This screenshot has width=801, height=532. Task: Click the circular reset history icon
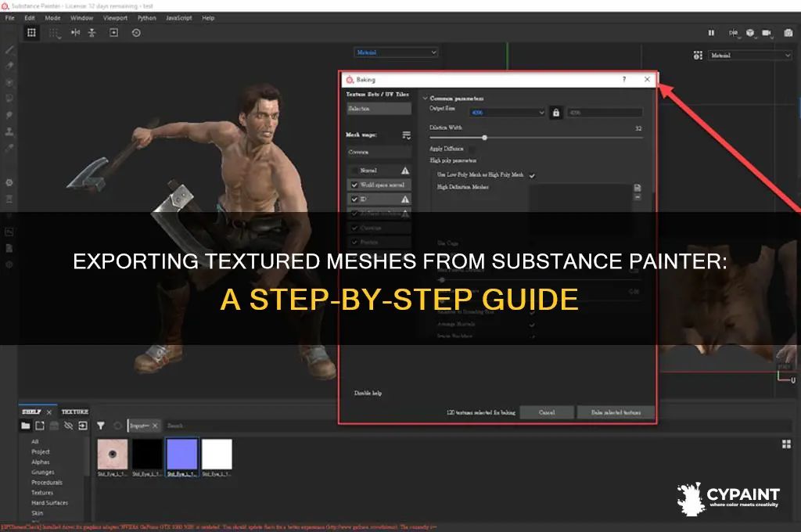(x=136, y=33)
